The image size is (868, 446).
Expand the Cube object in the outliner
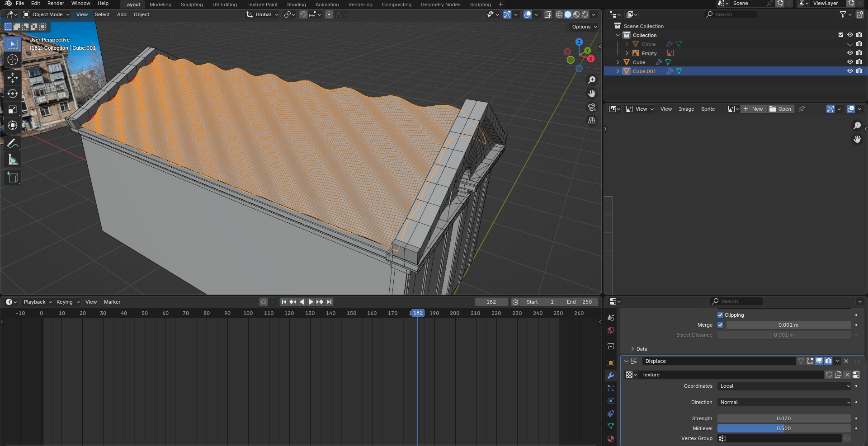pyautogui.click(x=618, y=62)
